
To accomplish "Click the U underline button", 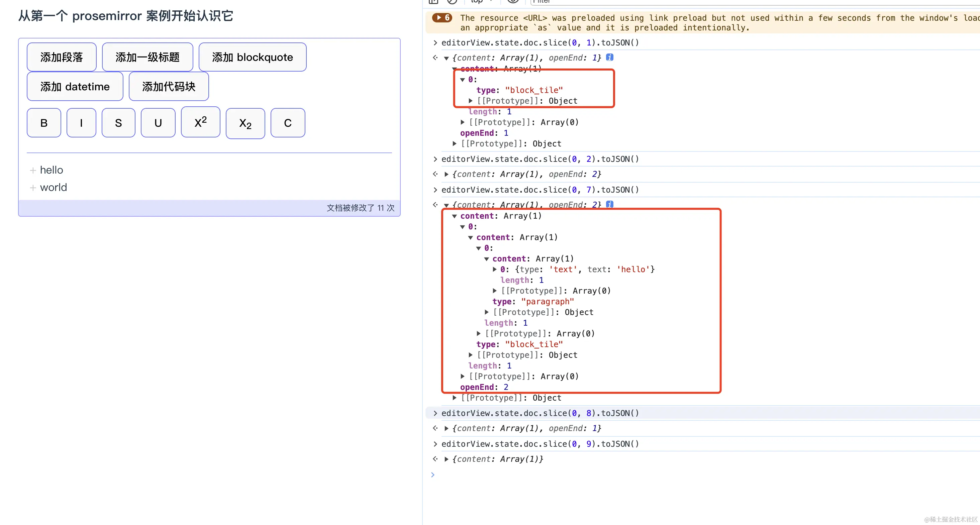I will [x=158, y=122].
